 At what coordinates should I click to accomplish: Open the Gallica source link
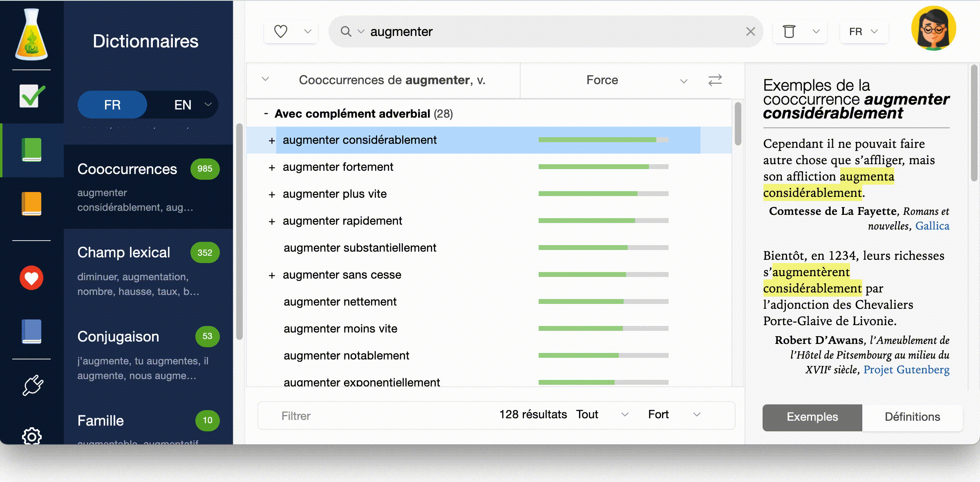[932, 226]
